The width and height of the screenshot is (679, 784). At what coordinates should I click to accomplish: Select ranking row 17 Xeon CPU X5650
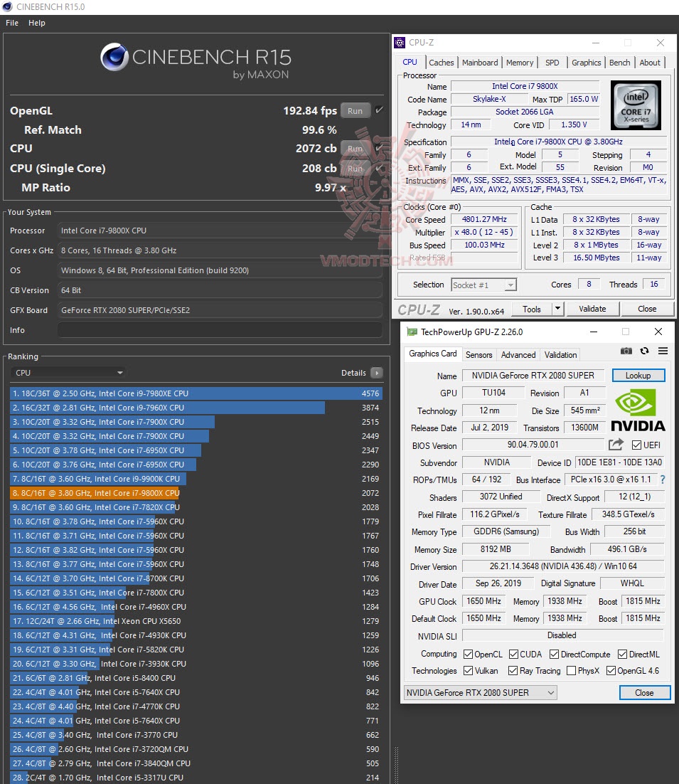(196, 621)
